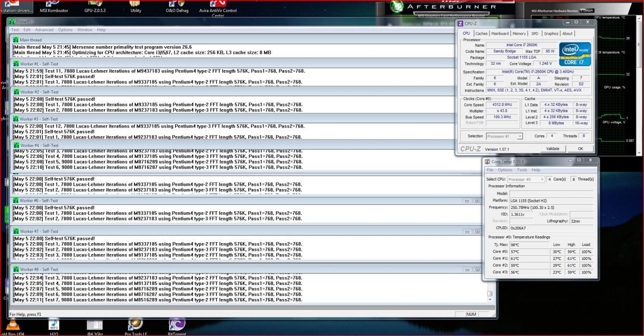
Task: Click the Core Temp title bar icon
Action: [488, 161]
